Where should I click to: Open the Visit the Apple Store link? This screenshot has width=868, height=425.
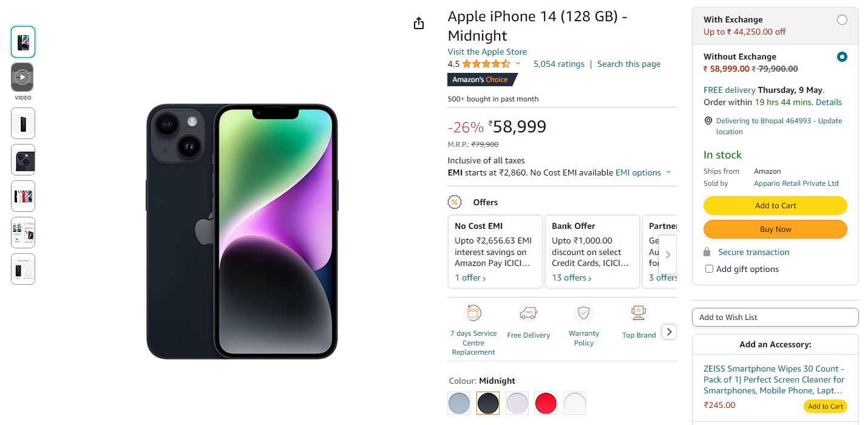[x=487, y=52]
